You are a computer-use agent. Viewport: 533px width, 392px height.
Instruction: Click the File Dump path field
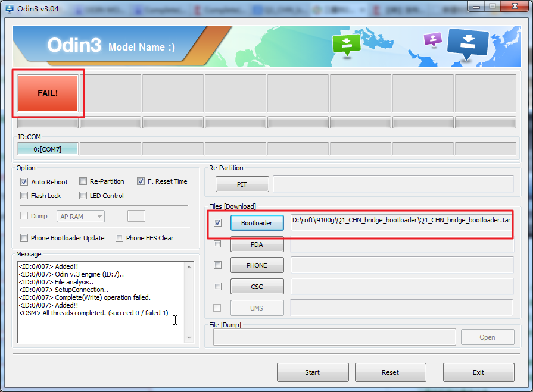(x=335, y=337)
